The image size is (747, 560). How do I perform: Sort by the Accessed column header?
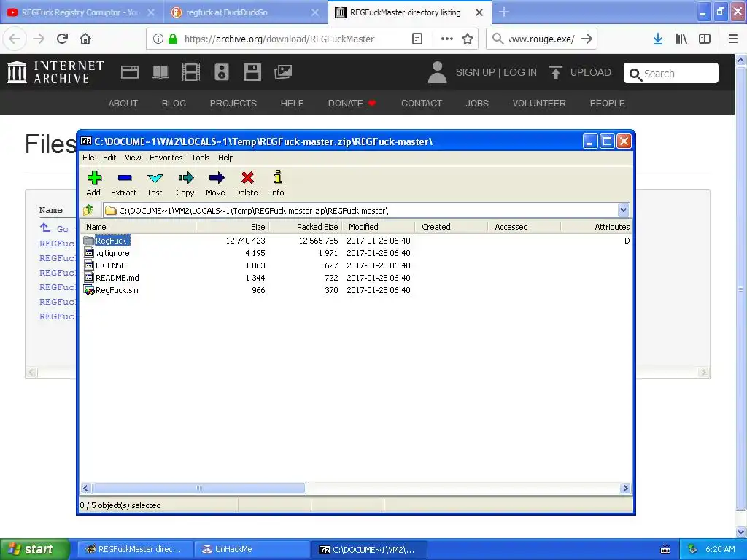click(524, 227)
